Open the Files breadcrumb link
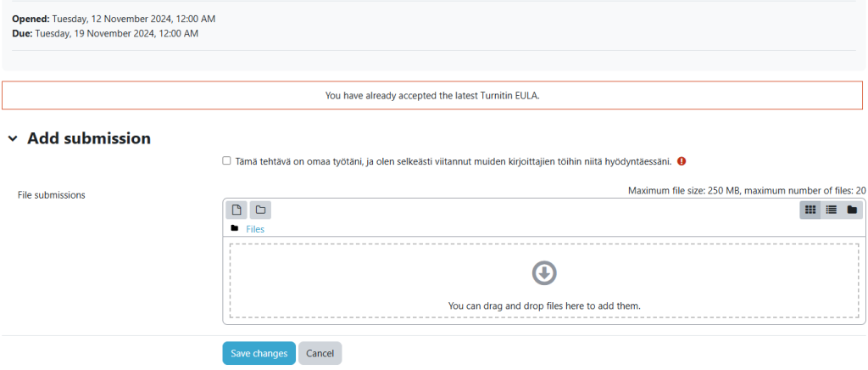868x370 pixels. click(x=255, y=229)
